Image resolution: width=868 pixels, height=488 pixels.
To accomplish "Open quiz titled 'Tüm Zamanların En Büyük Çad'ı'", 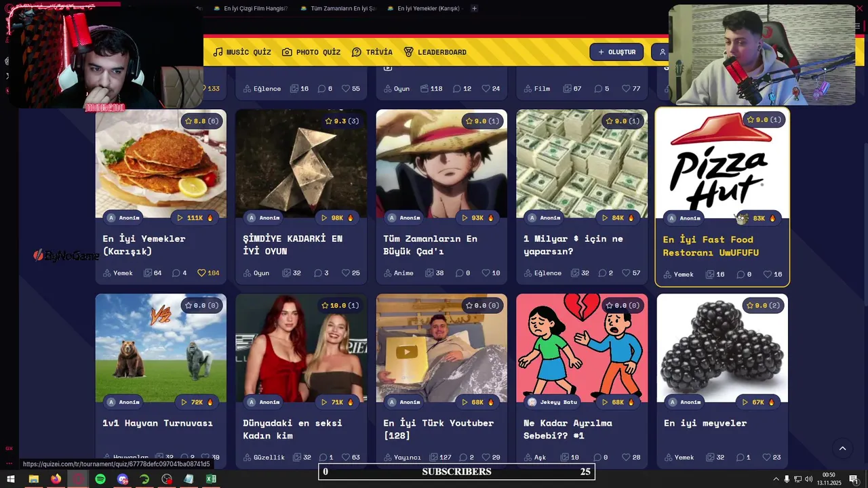I will point(430,245).
